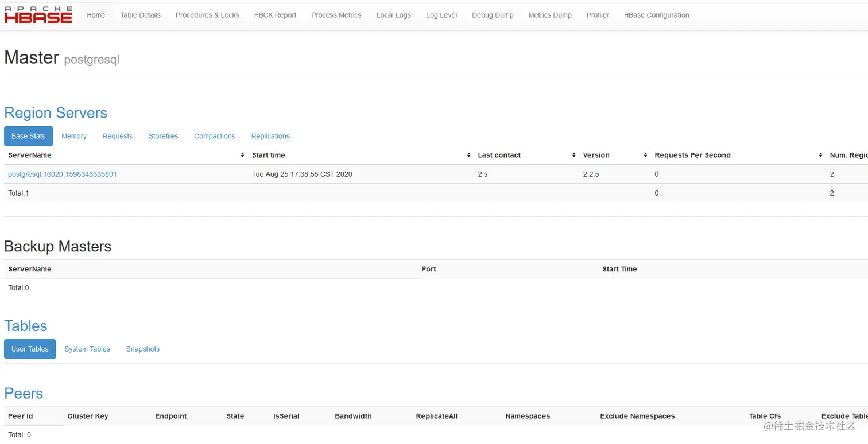Screen dimensions: 868x444
Task: Select the Base Stats tab
Action: [x=29, y=136]
